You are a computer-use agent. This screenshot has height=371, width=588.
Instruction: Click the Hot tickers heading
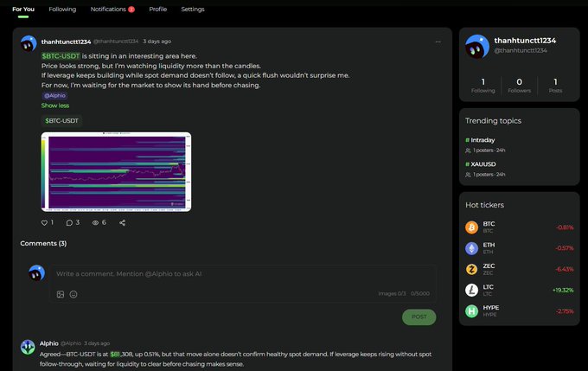pyautogui.click(x=484, y=205)
